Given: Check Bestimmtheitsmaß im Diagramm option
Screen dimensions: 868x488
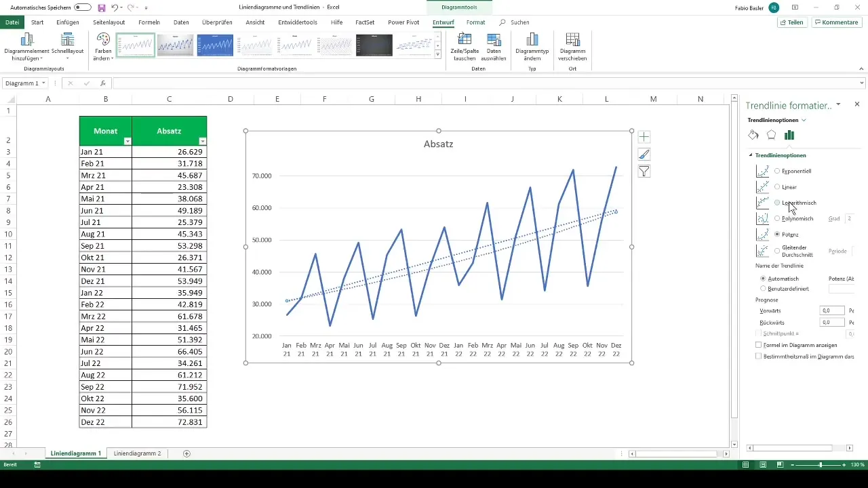Looking at the screenshot, I should (x=758, y=356).
